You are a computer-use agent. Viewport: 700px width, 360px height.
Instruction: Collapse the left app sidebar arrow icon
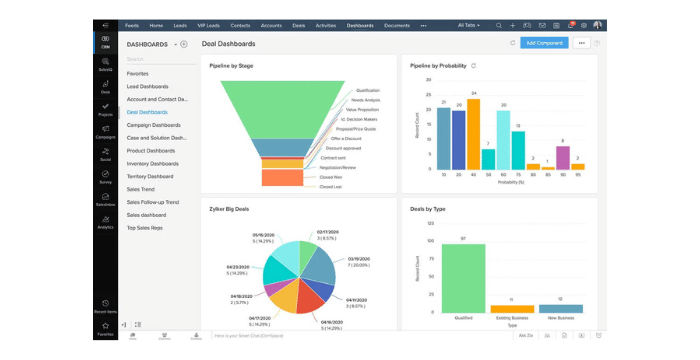click(x=105, y=25)
